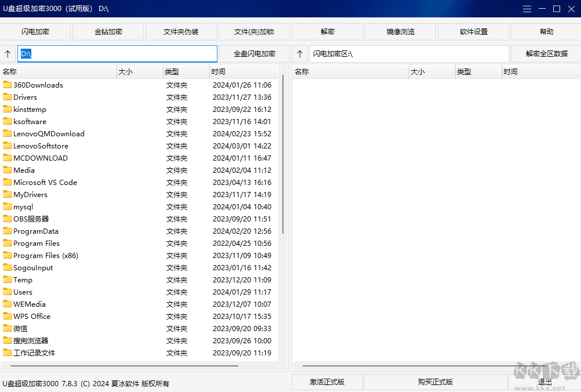Select 文件(夹)加锁 file lock tool

click(x=254, y=31)
